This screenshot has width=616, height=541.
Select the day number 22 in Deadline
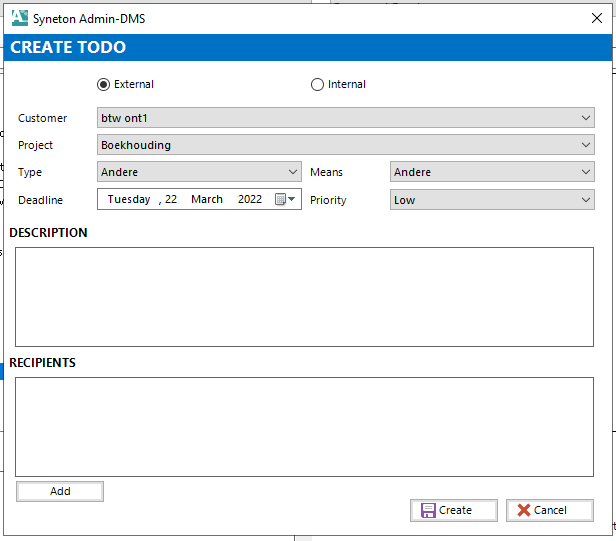point(172,199)
